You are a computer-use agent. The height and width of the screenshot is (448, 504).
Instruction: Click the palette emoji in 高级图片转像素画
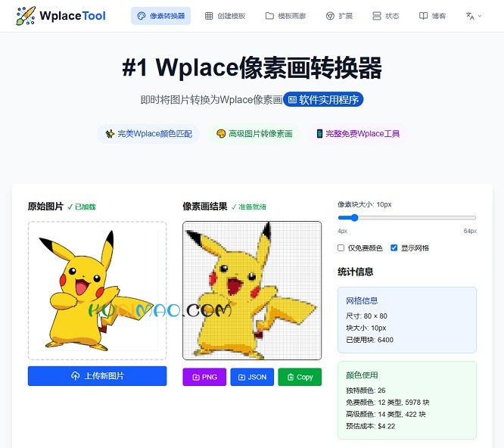click(x=221, y=134)
